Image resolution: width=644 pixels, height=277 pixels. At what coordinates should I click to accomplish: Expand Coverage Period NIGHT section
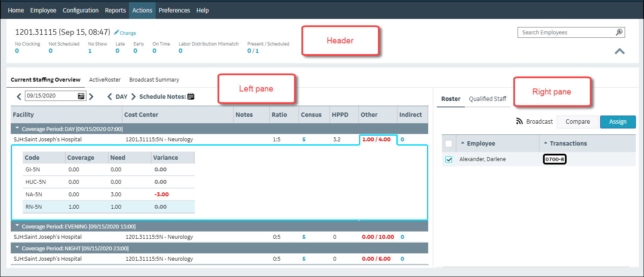click(17, 248)
